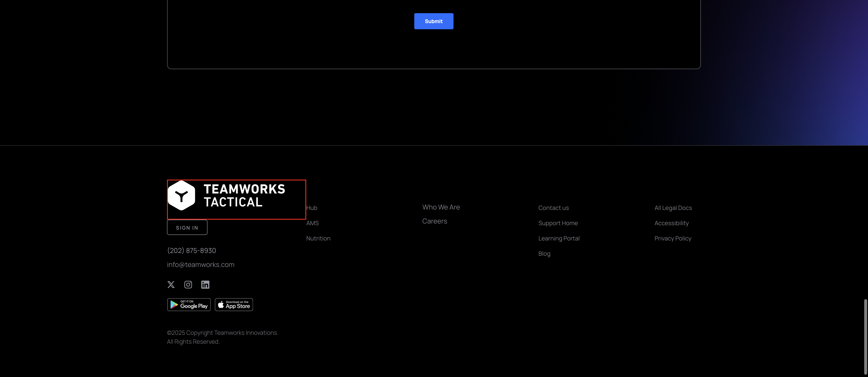Click the info@teamworks.com email link

pyautogui.click(x=200, y=265)
